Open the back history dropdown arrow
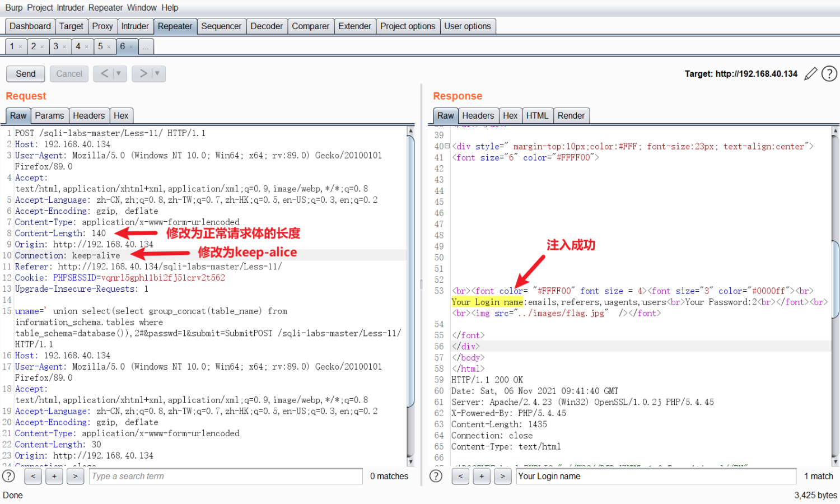Image resolution: width=840 pixels, height=504 pixels. (119, 73)
